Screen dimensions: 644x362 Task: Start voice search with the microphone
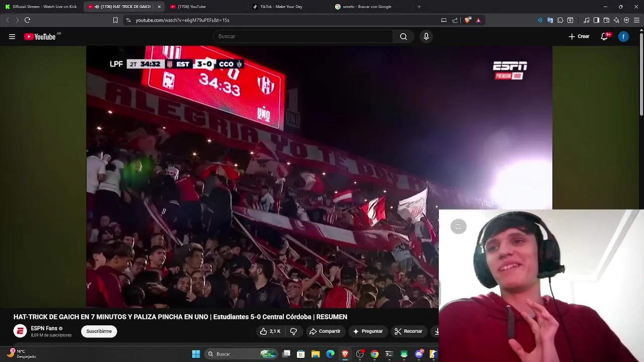tap(426, 36)
